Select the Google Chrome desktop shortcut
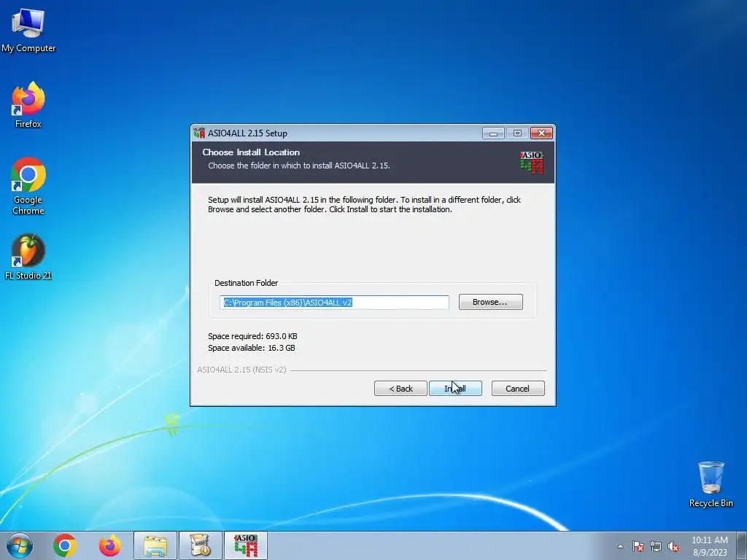Screen dimensions: 747x560 point(28,186)
